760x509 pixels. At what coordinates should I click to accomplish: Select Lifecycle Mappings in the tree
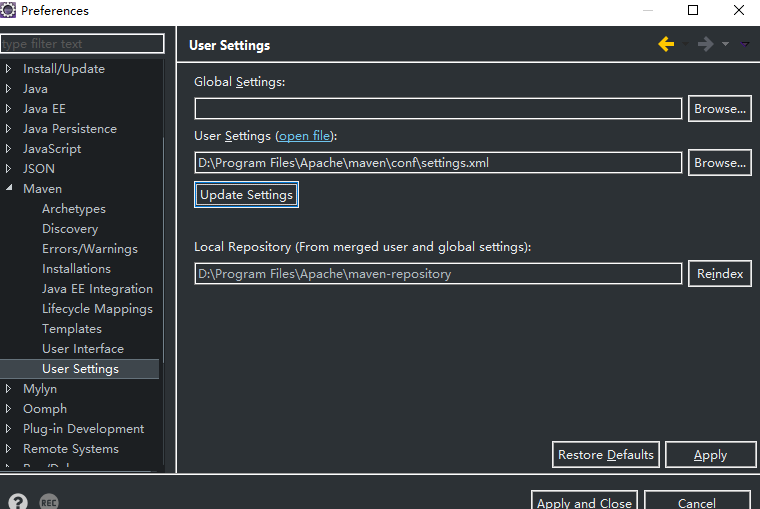coord(97,309)
